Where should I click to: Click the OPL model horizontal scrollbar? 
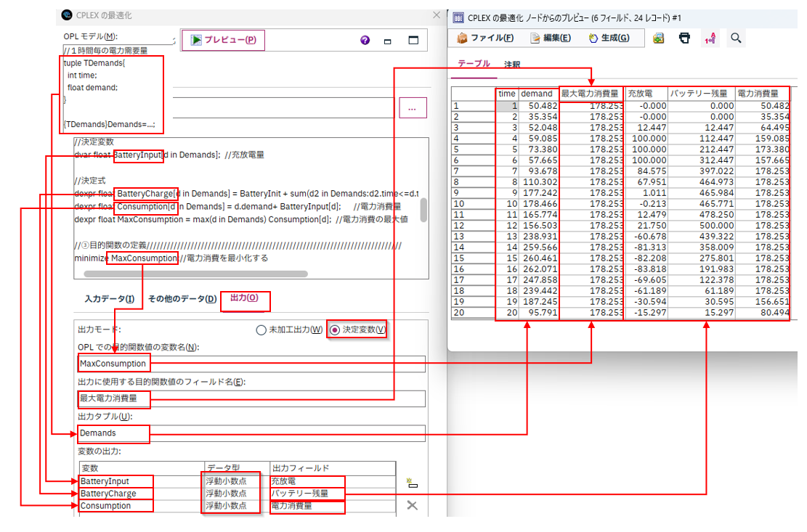(x=195, y=274)
